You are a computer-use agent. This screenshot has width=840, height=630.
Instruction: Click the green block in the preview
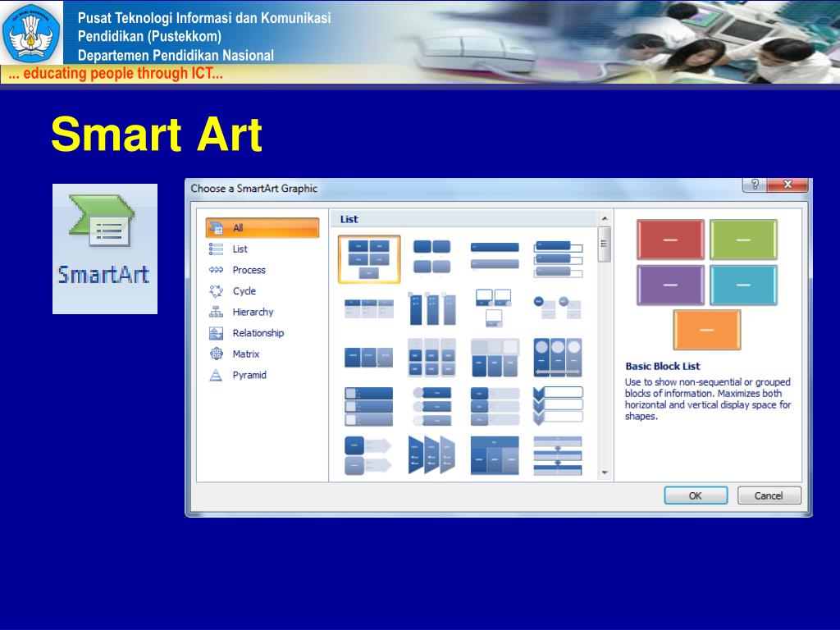point(743,240)
